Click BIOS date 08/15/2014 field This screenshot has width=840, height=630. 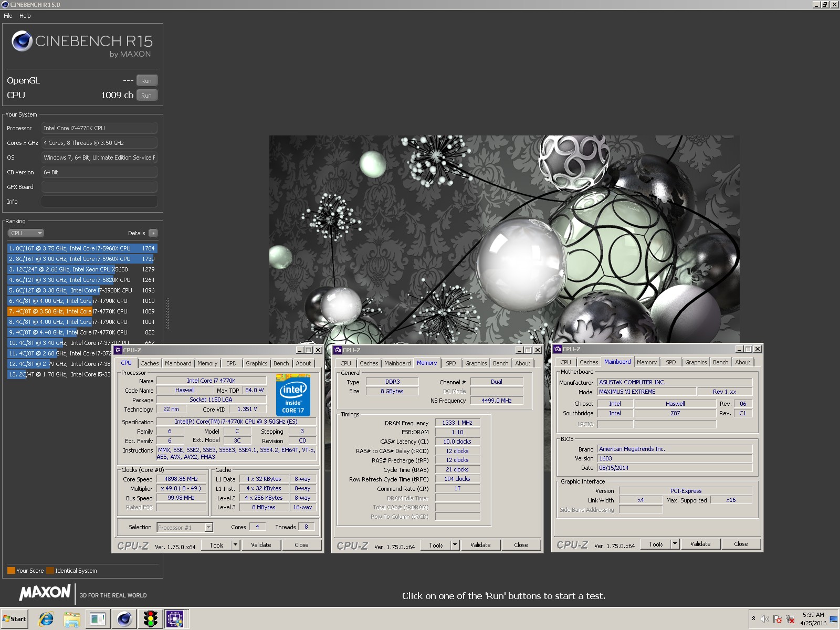[675, 468]
